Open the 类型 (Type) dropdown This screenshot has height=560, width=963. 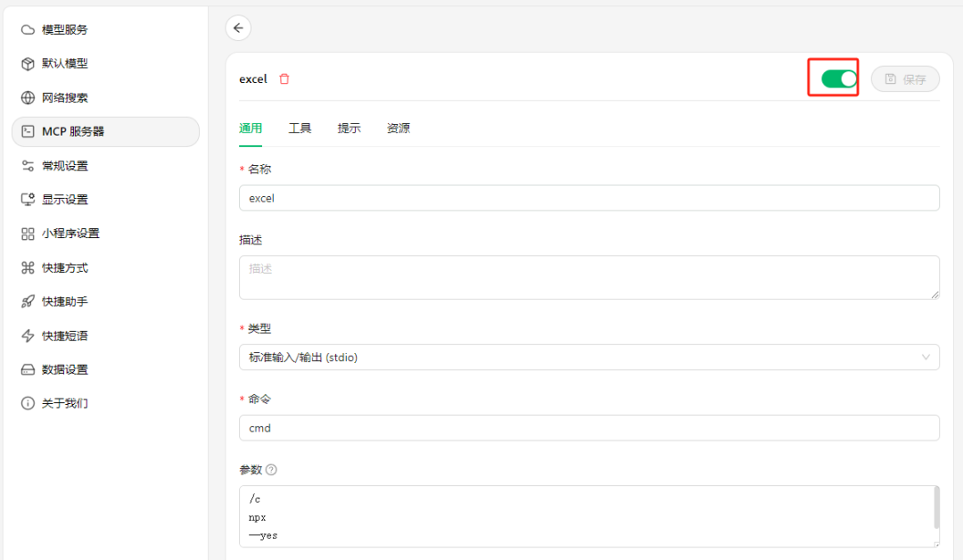click(x=588, y=357)
